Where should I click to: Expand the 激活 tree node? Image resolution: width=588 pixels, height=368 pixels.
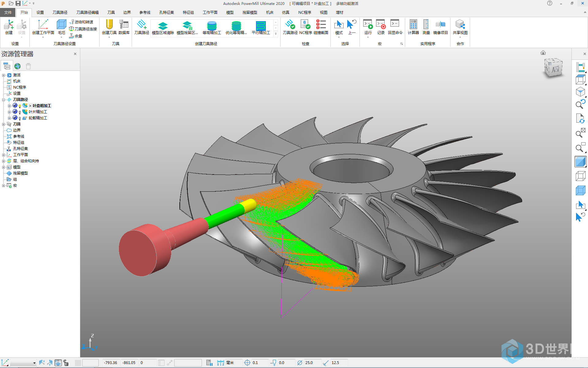point(4,75)
